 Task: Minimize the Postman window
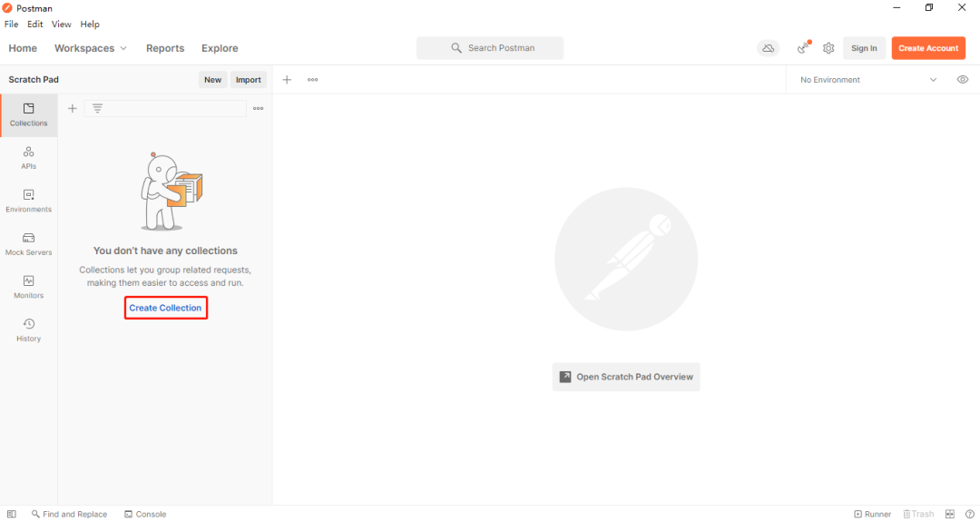tap(897, 7)
